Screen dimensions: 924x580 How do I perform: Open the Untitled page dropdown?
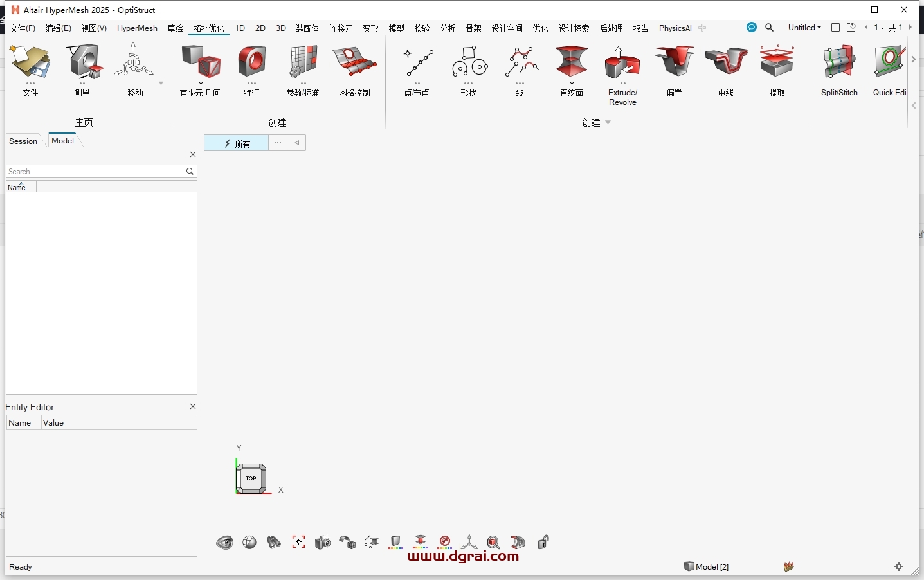[x=804, y=28]
